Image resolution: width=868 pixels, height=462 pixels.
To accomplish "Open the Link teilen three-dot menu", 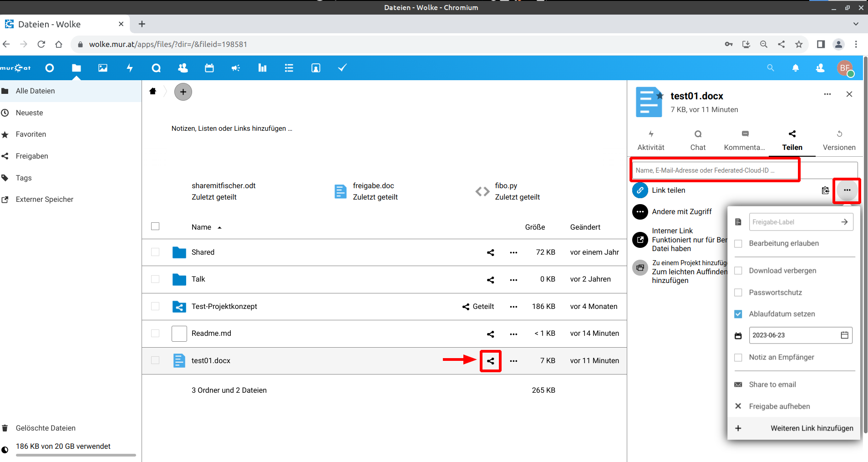I will coord(847,190).
